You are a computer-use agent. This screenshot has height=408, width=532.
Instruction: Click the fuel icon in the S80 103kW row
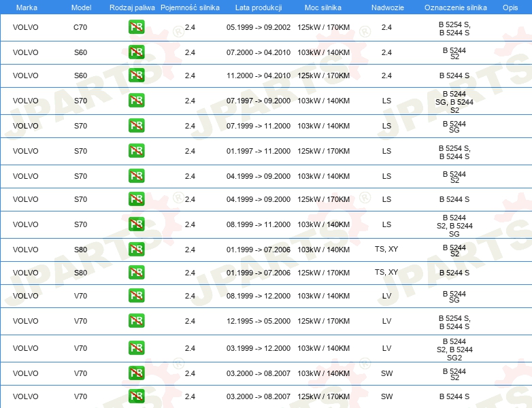[x=136, y=250]
